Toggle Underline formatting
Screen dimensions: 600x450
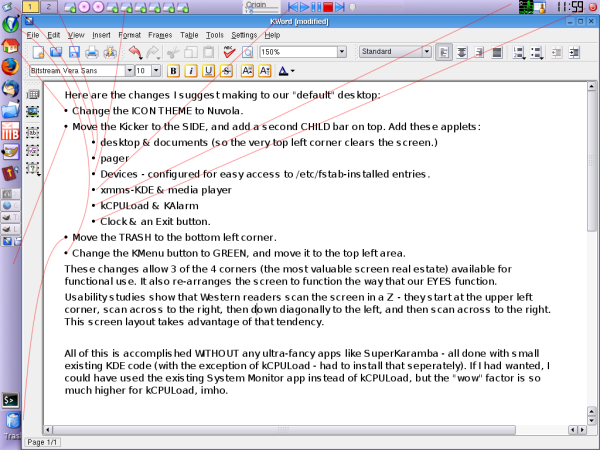209,71
